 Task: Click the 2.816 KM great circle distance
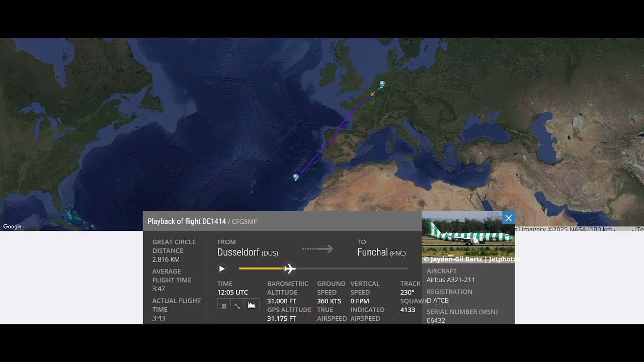pyautogui.click(x=166, y=259)
